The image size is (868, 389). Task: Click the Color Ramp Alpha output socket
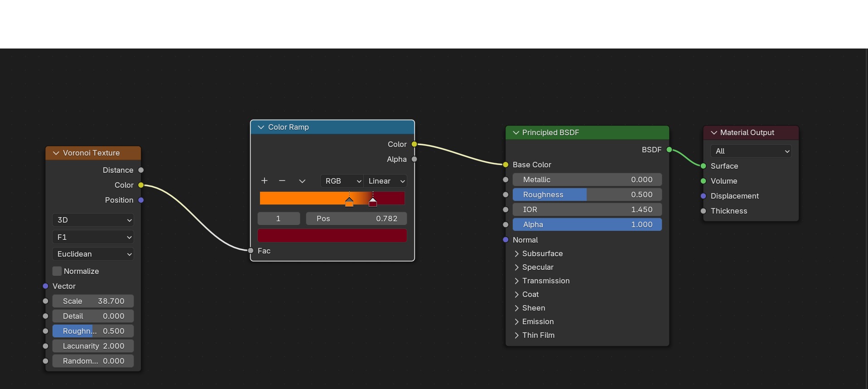(414, 159)
